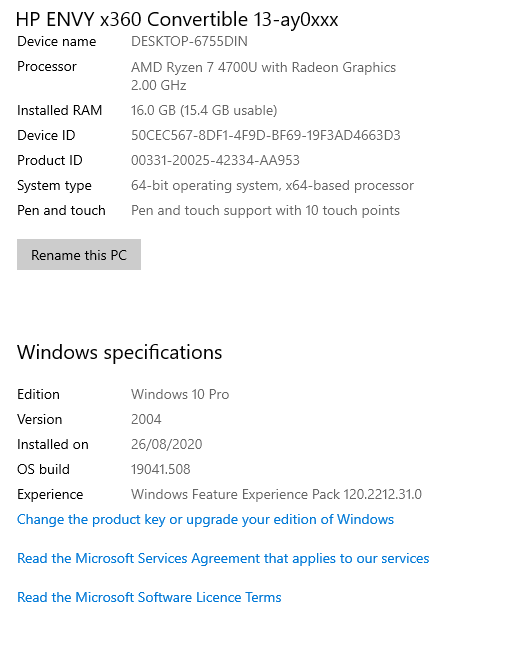507x647 pixels.
Task: Click the Device ID value string
Action: pyautogui.click(x=266, y=135)
